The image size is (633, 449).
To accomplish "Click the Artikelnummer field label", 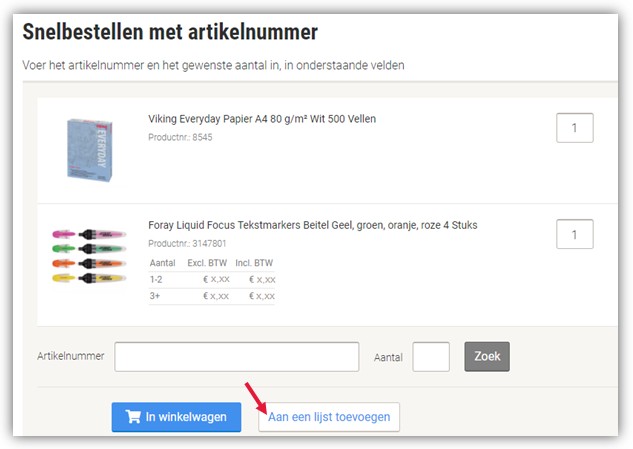I will [x=70, y=357].
